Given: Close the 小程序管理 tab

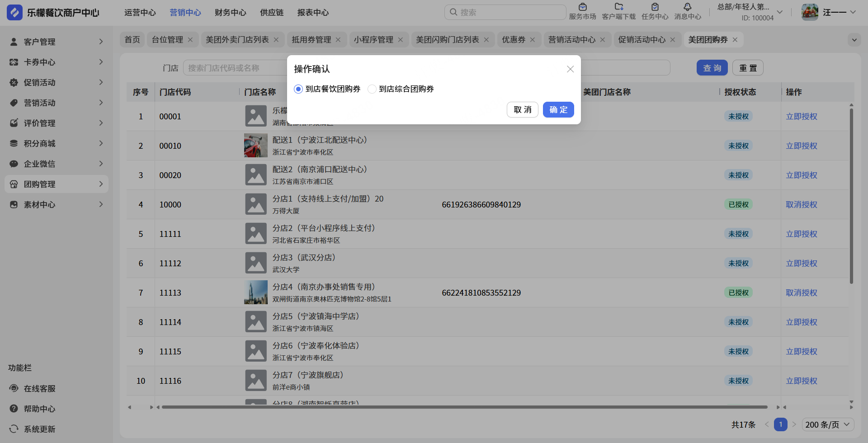Looking at the screenshot, I should (401, 40).
